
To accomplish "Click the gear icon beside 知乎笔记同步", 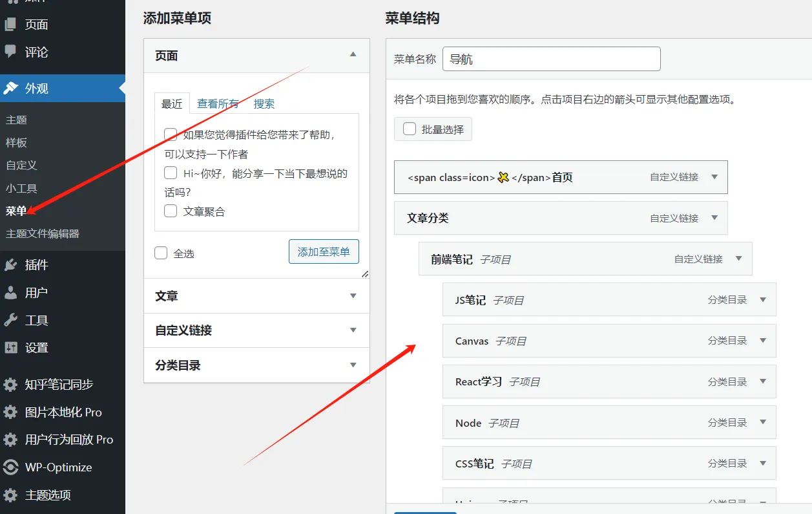I will tap(10, 384).
